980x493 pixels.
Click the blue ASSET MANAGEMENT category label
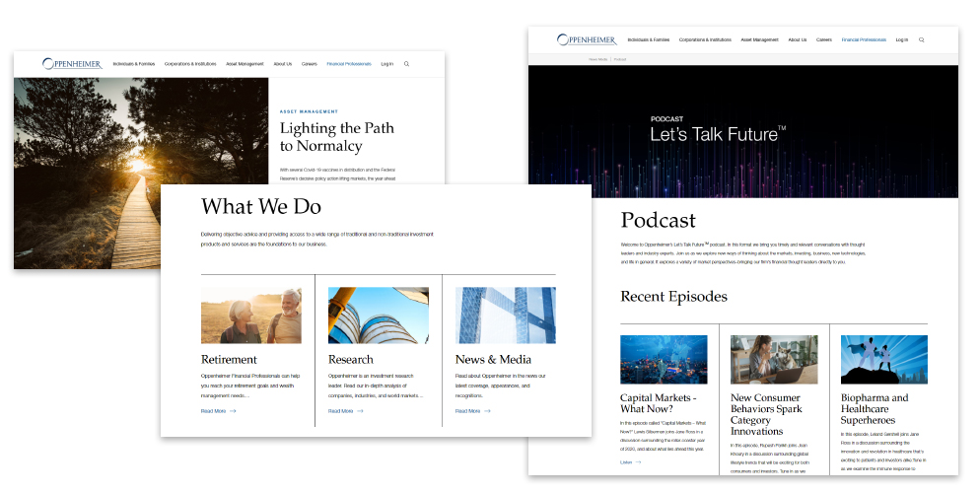309,111
